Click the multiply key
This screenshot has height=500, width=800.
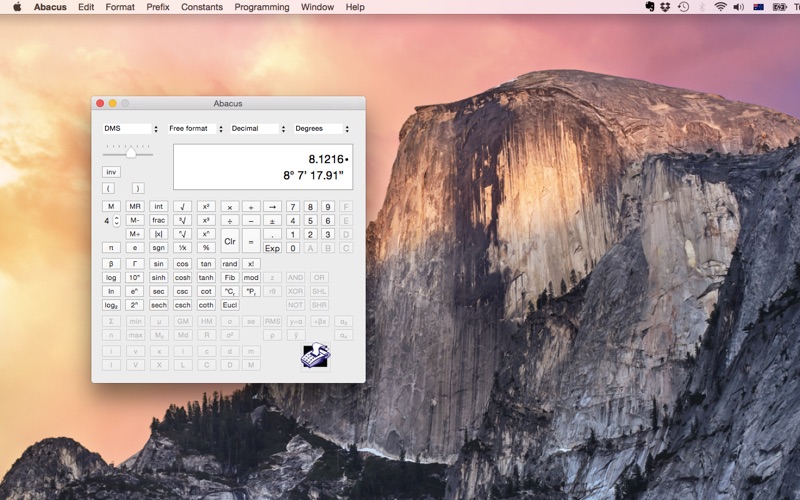point(230,207)
